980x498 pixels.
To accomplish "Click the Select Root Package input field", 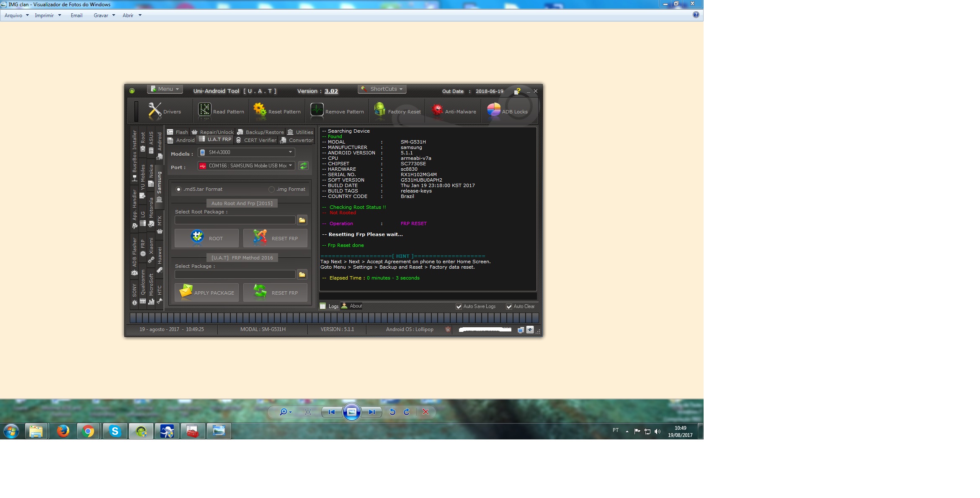I will pos(235,220).
